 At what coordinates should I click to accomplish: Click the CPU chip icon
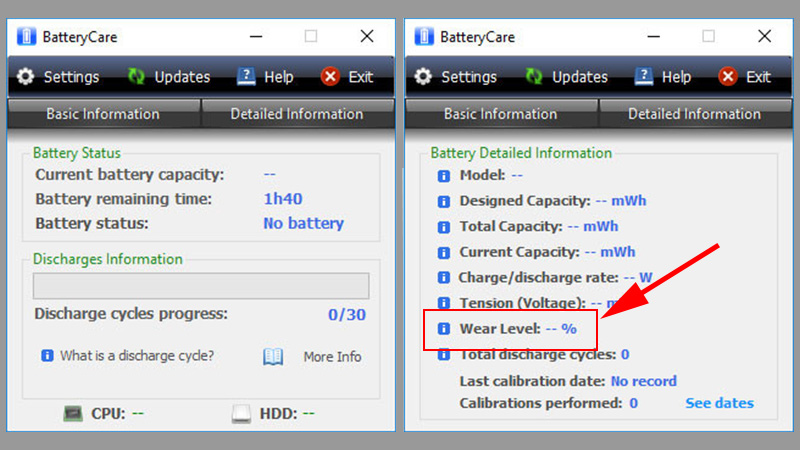73,413
